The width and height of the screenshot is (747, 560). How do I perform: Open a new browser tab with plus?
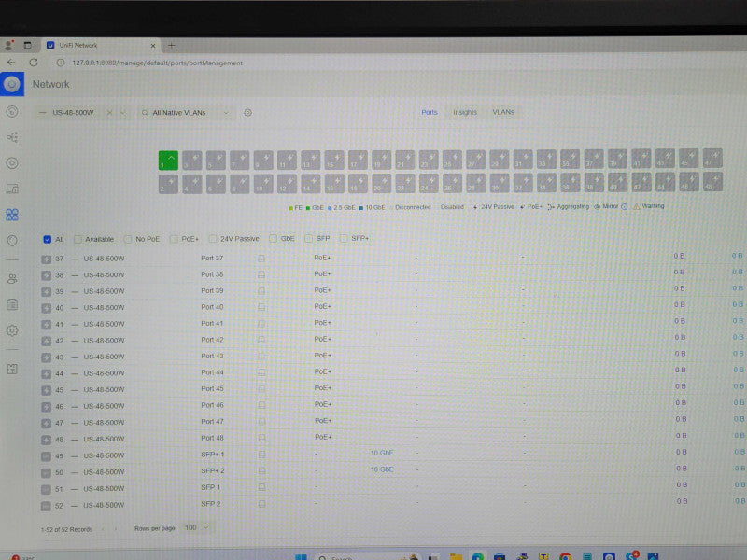point(172,45)
